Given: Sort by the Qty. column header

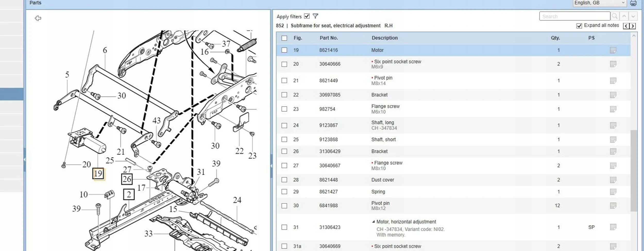Looking at the screenshot, I should click(x=555, y=38).
